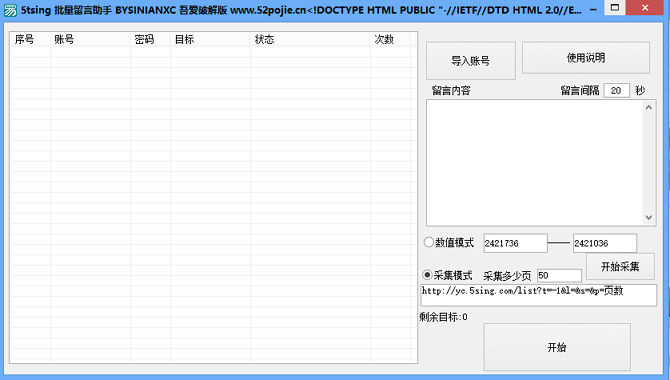Click the 开始采集 button
Viewport: 670px width, 380px height.
(620, 266)
